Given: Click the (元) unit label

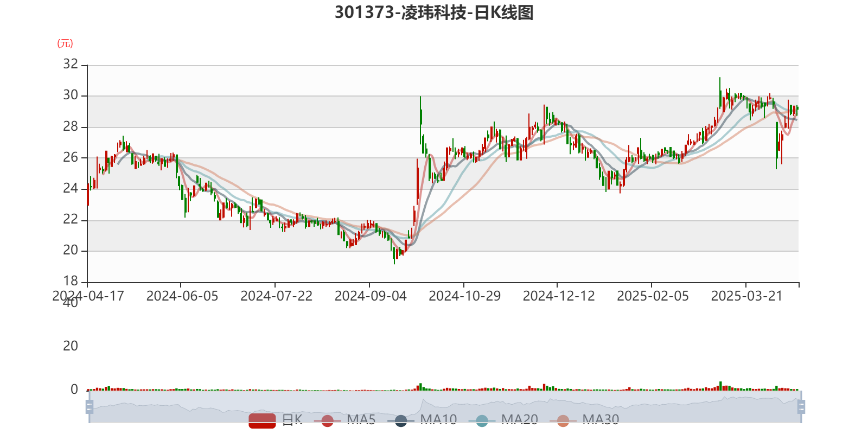Looking at the screenshot, I should [65, 43].
